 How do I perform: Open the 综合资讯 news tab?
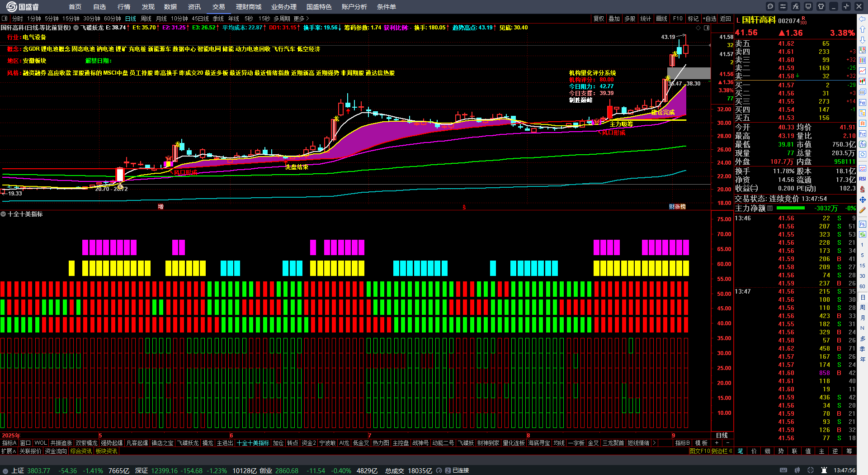(x=81, y=451)
